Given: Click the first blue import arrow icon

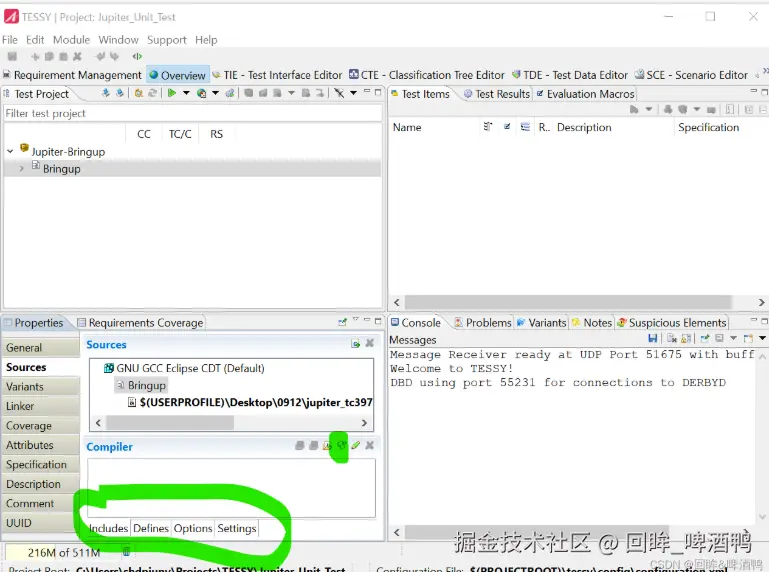Looking at the screenshot, I should click(x=105, y=93).
